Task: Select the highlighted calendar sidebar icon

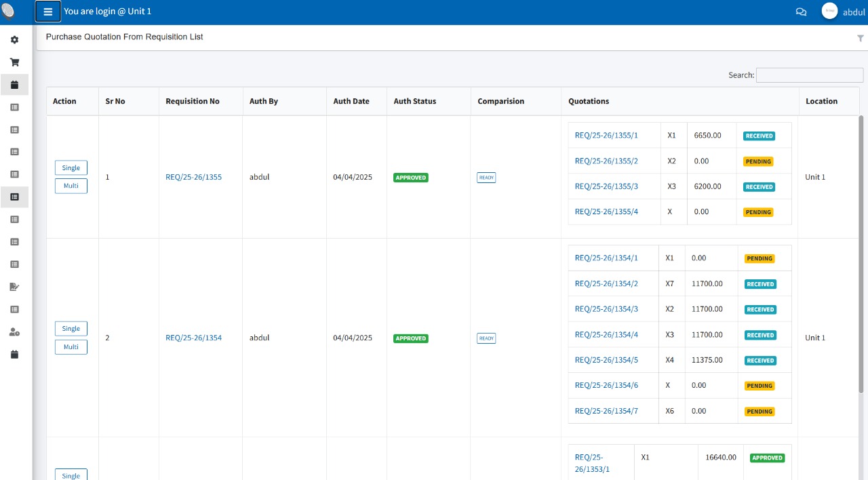Action: (x=14, y=85)
